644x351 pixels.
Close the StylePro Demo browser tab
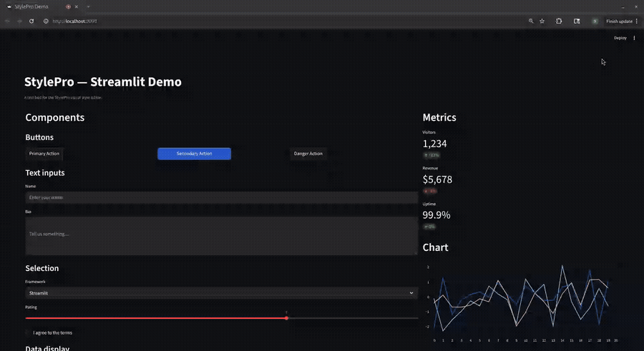pos(77,6)
